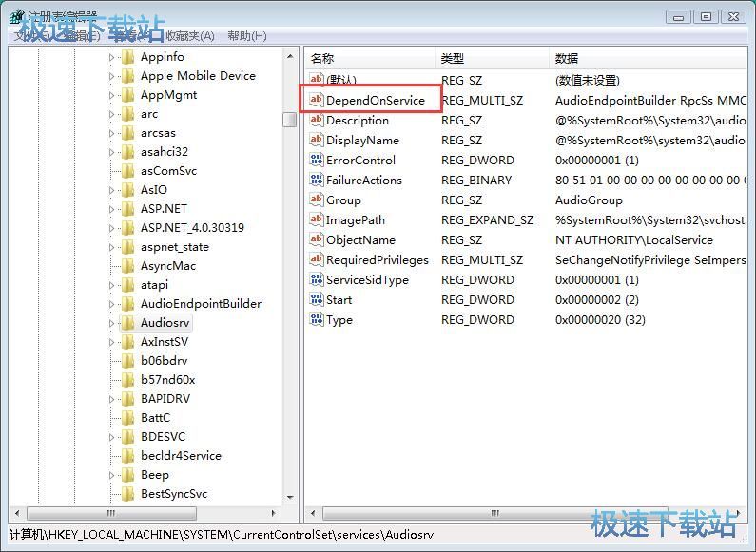
Task: Expand the arc tree node
Action: (111, 114)
